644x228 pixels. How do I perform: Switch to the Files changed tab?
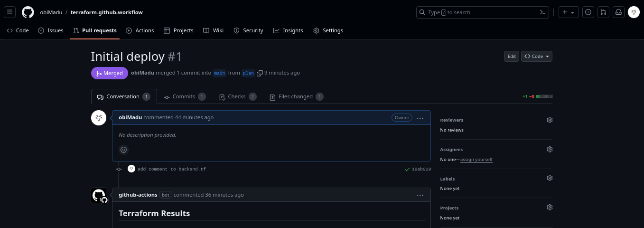pyautogui.click(x=296, y=96)
